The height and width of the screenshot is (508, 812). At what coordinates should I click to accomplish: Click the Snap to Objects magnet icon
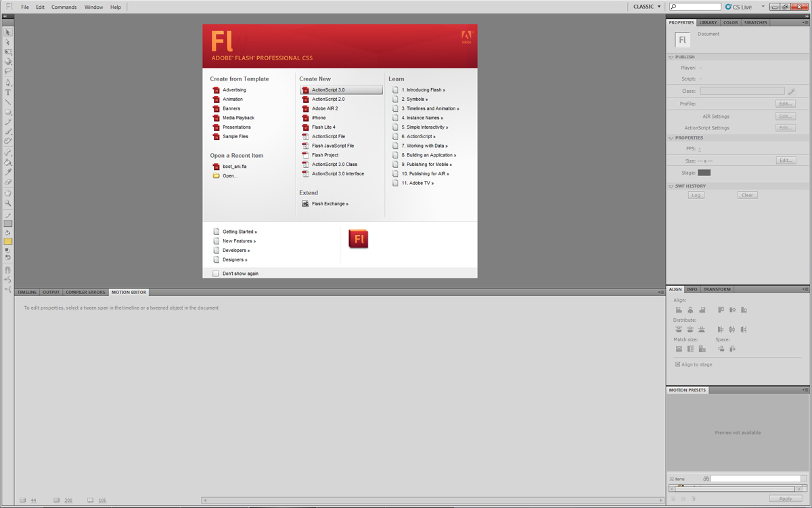(8, 270)
